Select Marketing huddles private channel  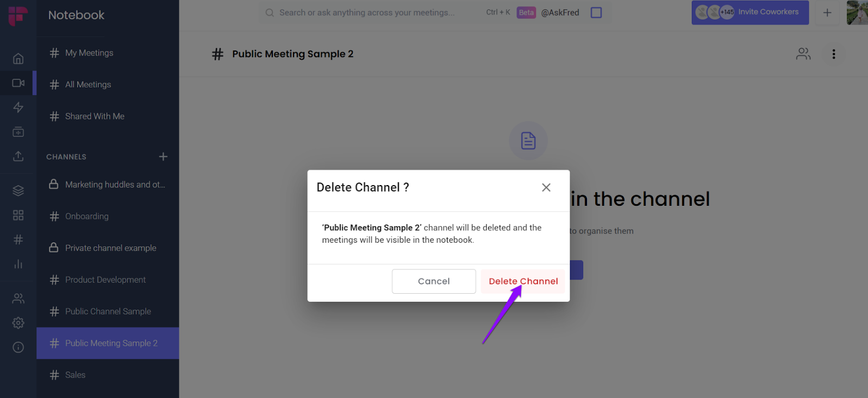[x=107, y=185]
